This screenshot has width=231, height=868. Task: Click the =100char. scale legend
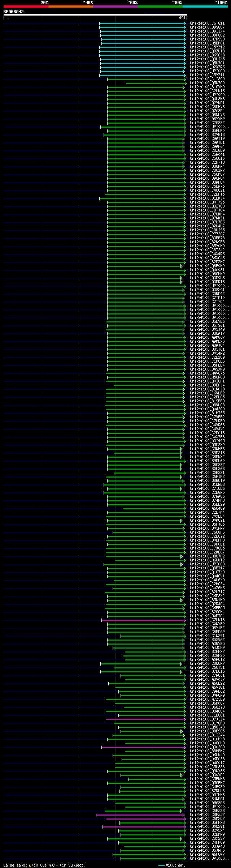click(172, 865)
